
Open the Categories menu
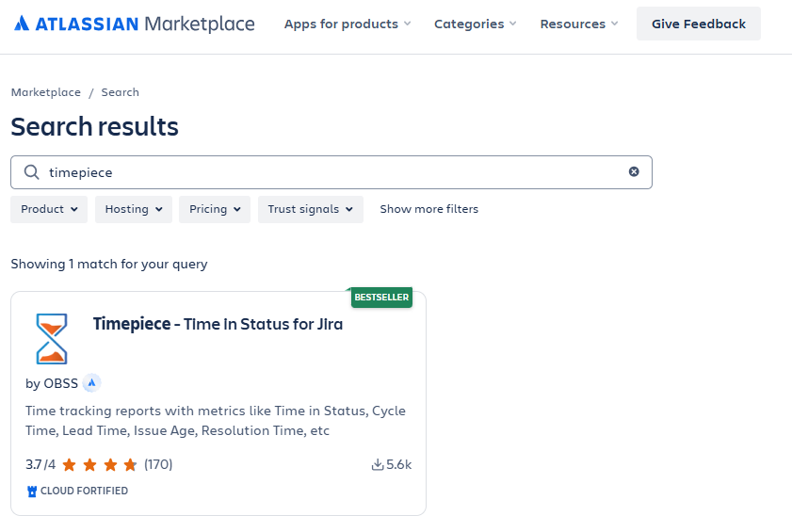tap(475, 24)
